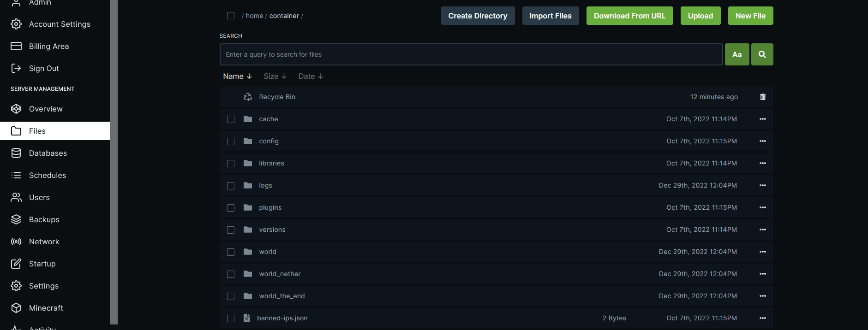The height and width of the screenshot is (330, 868).
Task: Check the select-all checkbox beside breadcrumb
Action: (x=231, y=16)
